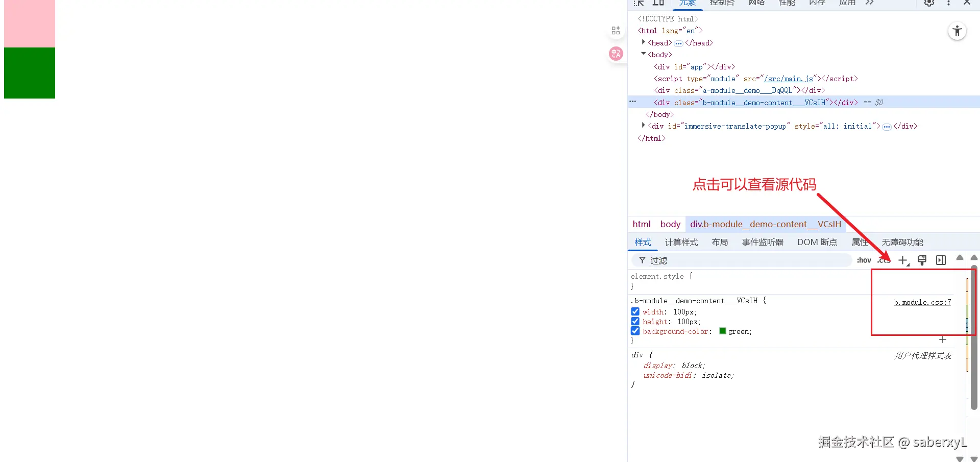Image resolution: width=980 pixels, height=462 pixels.
Task: Focus the 过滤 styles filter field
Action: point(742,260)
